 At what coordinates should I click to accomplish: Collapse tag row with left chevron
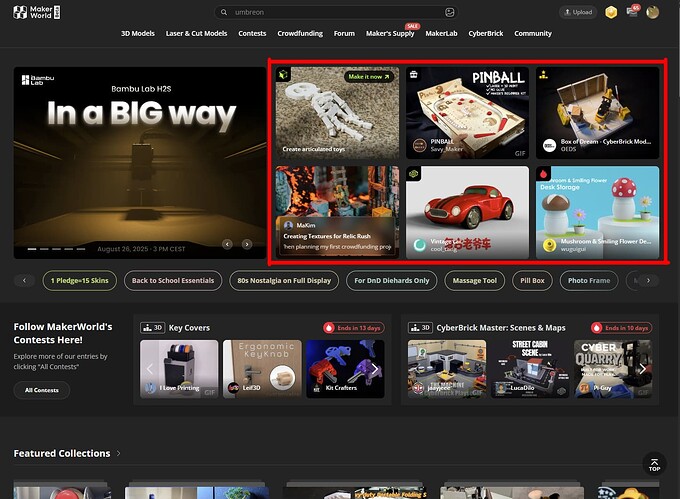click(24, 280)
